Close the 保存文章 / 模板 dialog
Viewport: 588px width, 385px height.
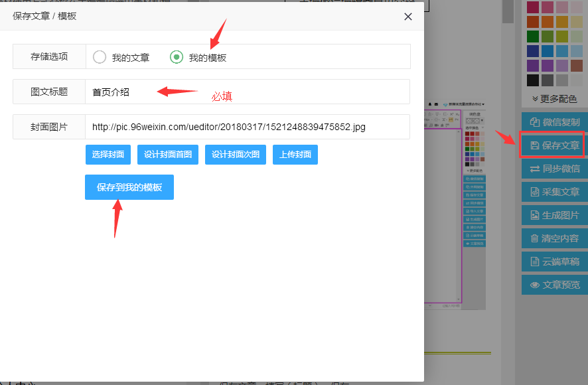pyautogui.click(x=408, y=17)
